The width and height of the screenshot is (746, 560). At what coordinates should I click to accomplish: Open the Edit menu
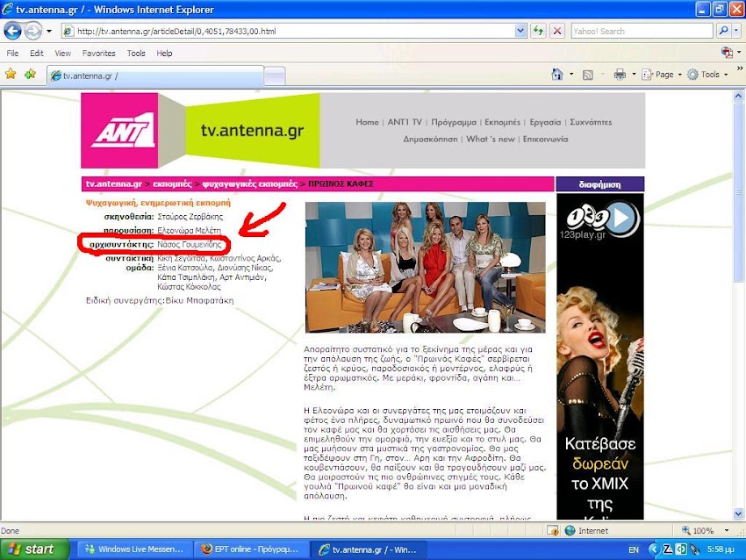(x=37, y=54)
